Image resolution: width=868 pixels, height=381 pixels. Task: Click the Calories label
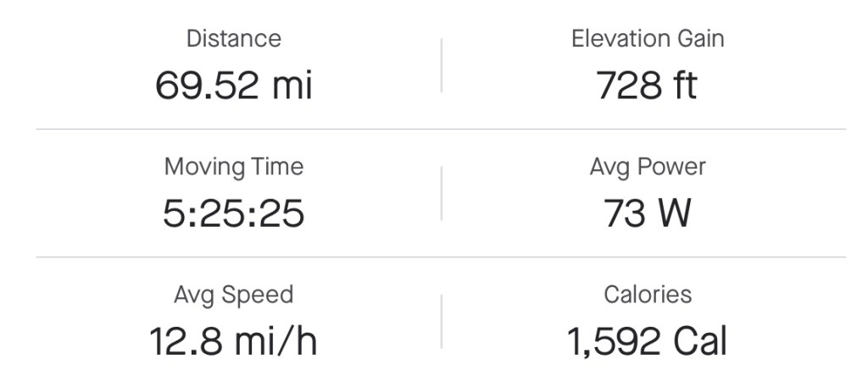click(648, 295)
